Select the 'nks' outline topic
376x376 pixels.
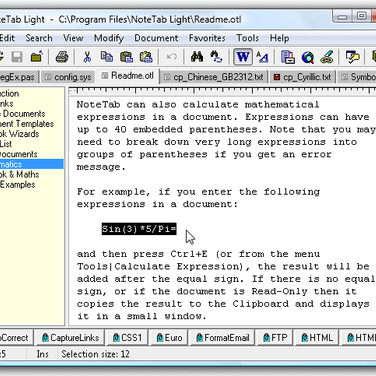7,103
